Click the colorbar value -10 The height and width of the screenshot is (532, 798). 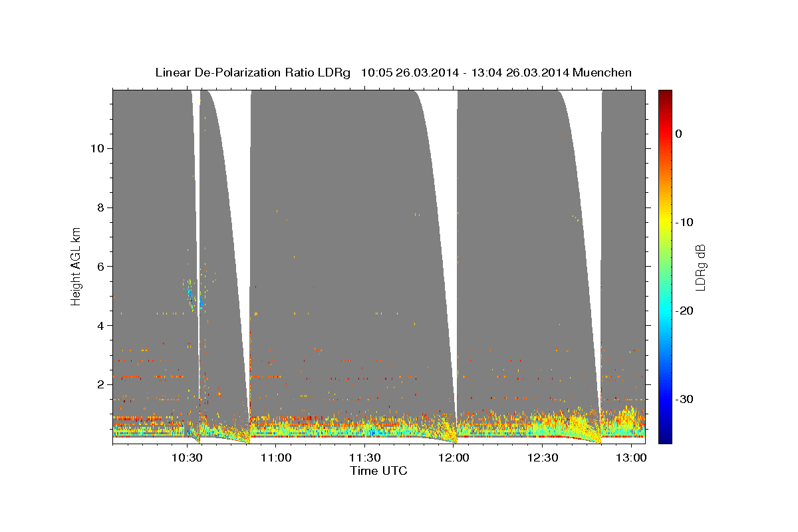pos(685,222)
